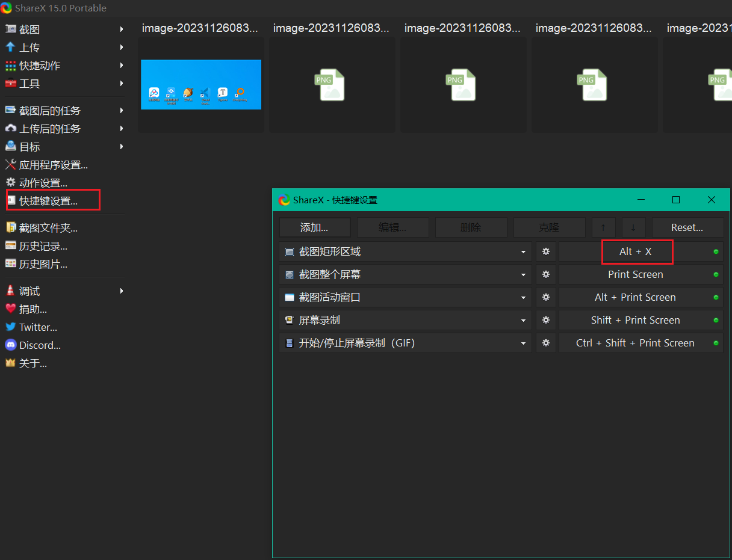This screenshot has width=732, height=560.
Task: Open the 截图整个屏幕 task dropdown
Action: click(524, 275)
